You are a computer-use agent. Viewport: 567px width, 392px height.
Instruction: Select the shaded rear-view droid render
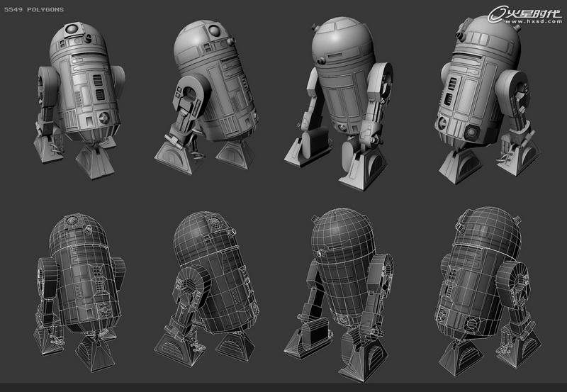coord(339,103)
